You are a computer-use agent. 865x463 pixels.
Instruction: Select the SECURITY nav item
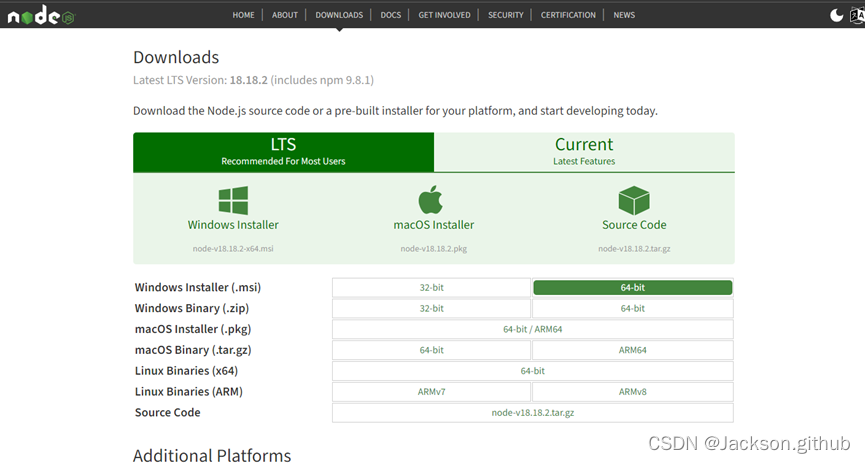point(507,15)
